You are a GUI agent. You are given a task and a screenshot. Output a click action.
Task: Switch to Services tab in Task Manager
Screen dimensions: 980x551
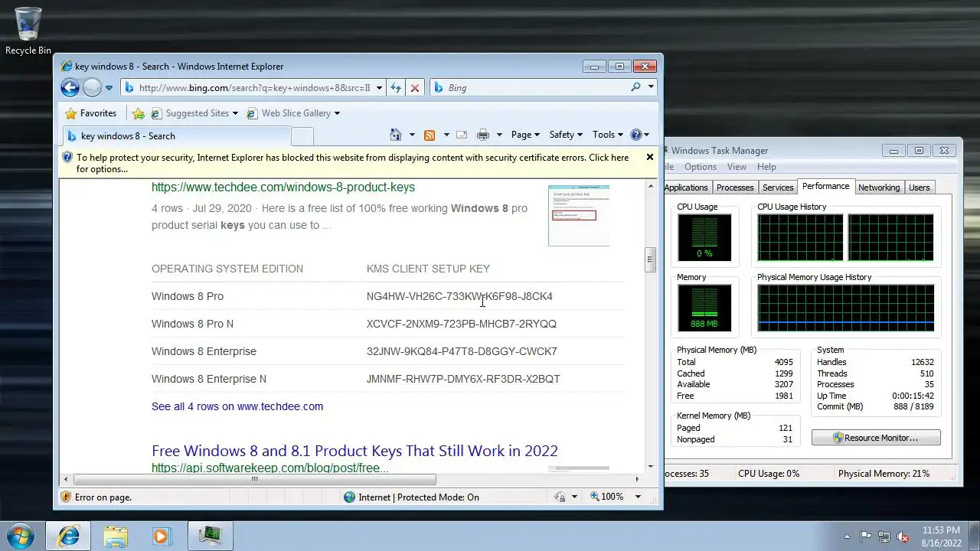click(x=778, y=187)
